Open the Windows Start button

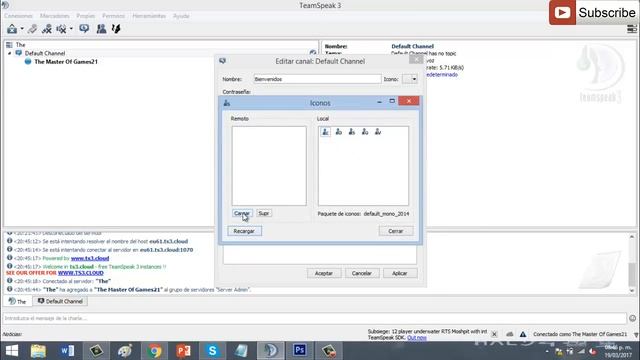pyautogui.click(x=12, y=351)
